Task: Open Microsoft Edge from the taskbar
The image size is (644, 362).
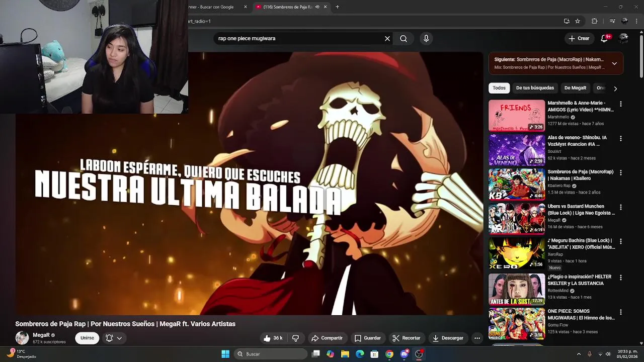Action: click(360, 354)
